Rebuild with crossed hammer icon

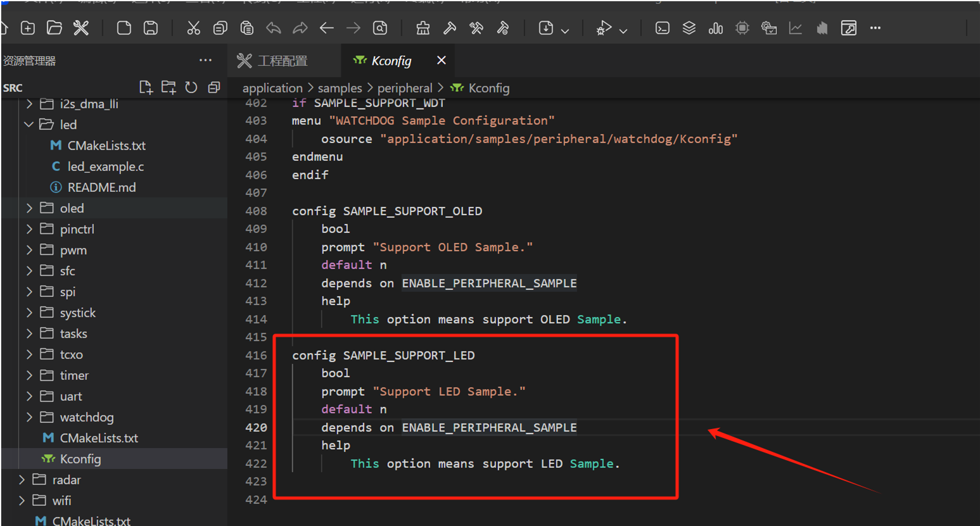pyautogui.click(x=476, y=28)
